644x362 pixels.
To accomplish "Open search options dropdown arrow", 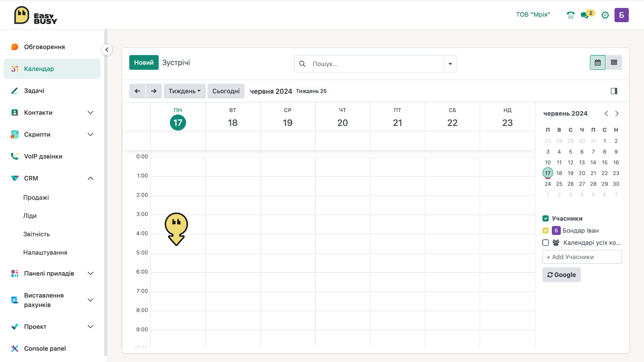I will click(x=450, y=64).
